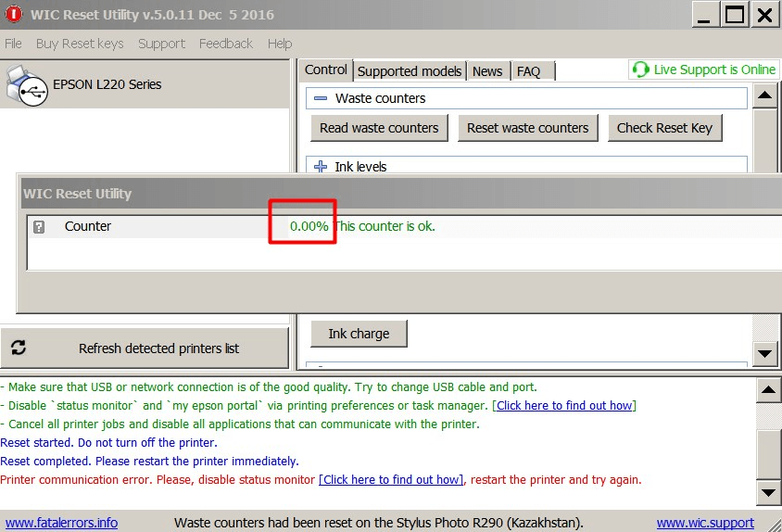The width and height of the screenshot is (782, 532).
Task: Click control panel scroll up arrow
Action: point(764,95)
